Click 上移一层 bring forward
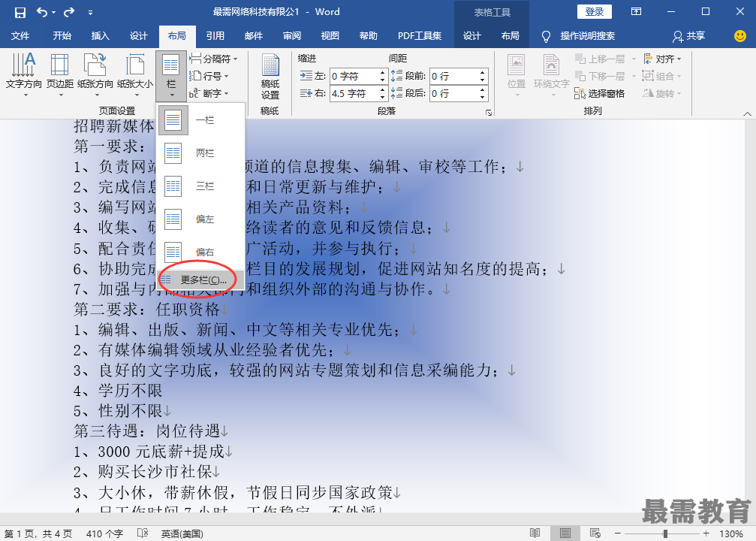The image size is (756, 541). pyautogui.click(x=601, y=59)
